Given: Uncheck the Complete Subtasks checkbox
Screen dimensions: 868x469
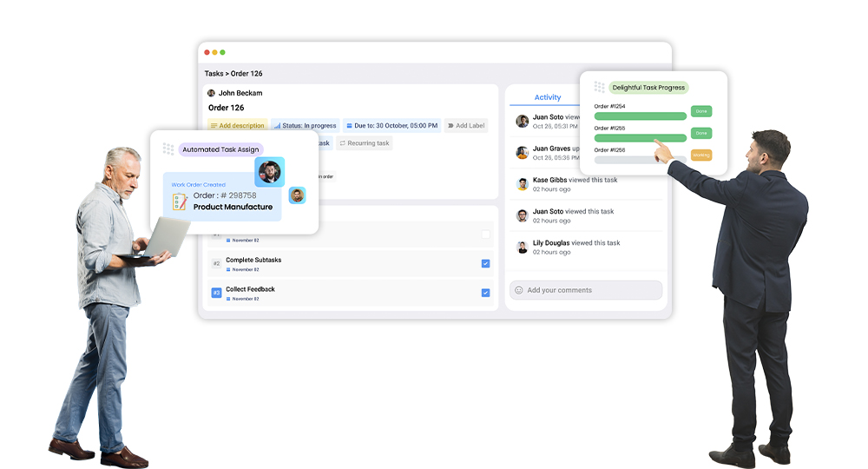Looking at the screenshot, I should [485, 263].
